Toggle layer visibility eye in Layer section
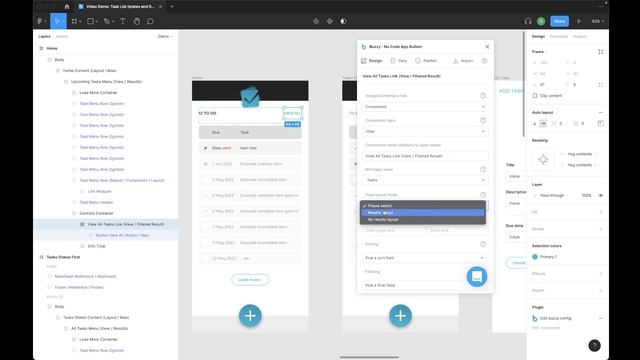 [600, 196]
